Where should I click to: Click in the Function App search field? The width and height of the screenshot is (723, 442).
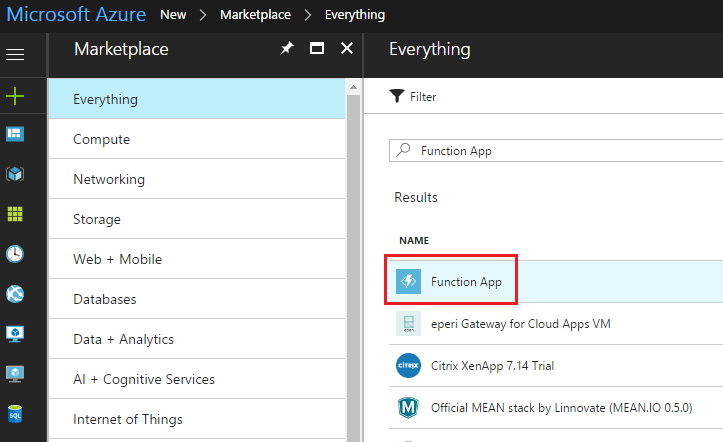coord(560,151)
